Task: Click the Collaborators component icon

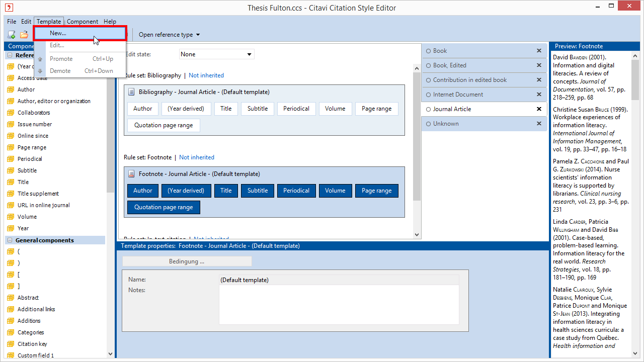Action: tap(11, 113)
